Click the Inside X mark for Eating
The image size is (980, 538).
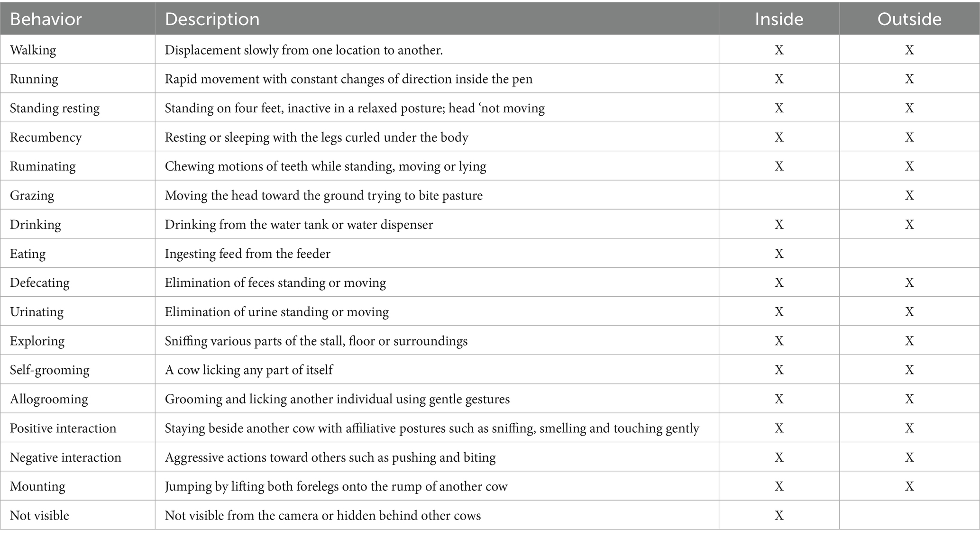pyautogui.click(x=779, y=254)
